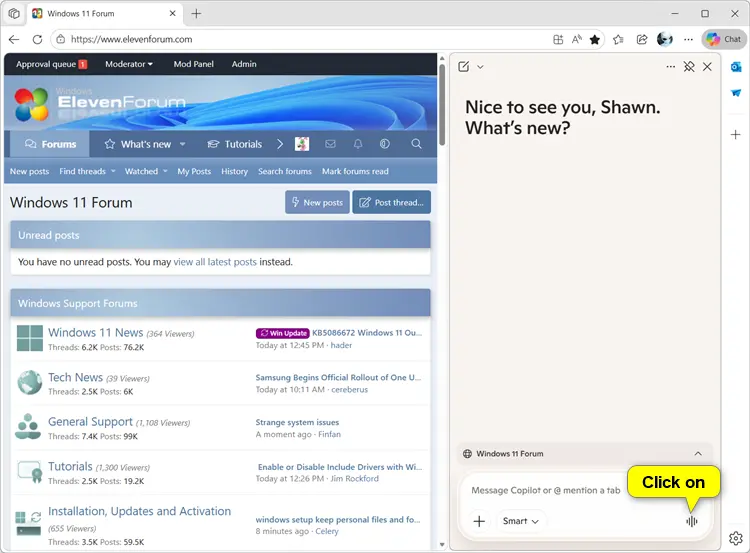
Task: Open Admin menu item
Action: 244,64
